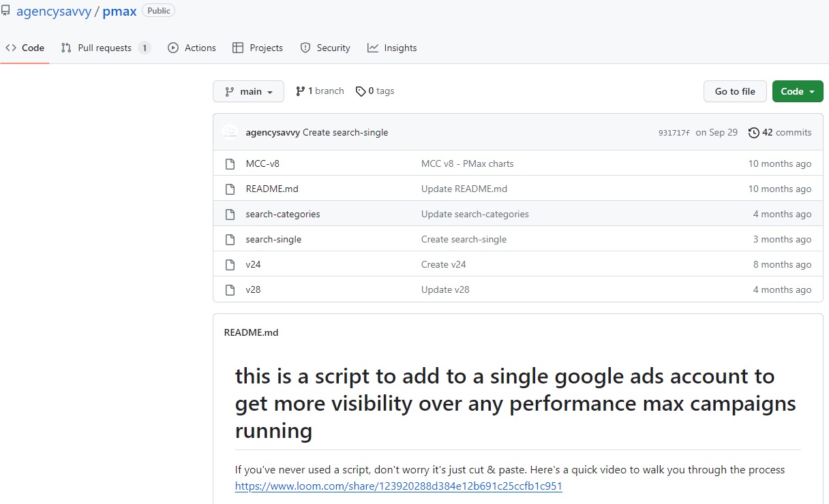Click the commit author avatar thumbnail
829x504 pixels.
(x=230, y=131)
